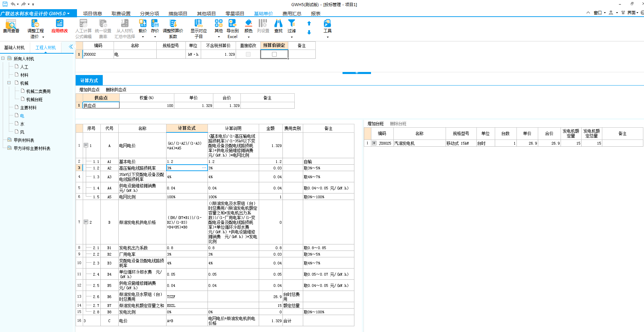Toggle 预算价锁定 checkbox for 电 row

[x=274, y=54]
